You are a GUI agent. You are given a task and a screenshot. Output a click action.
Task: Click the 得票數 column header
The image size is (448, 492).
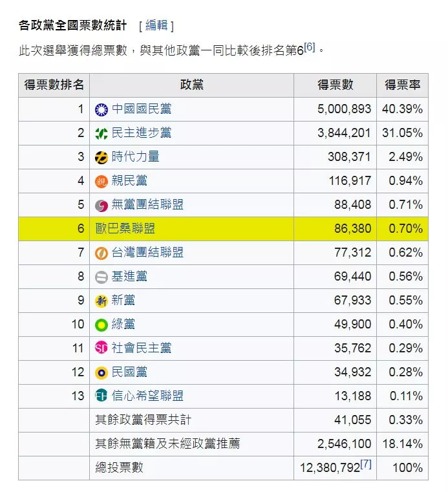pos(335,85)
